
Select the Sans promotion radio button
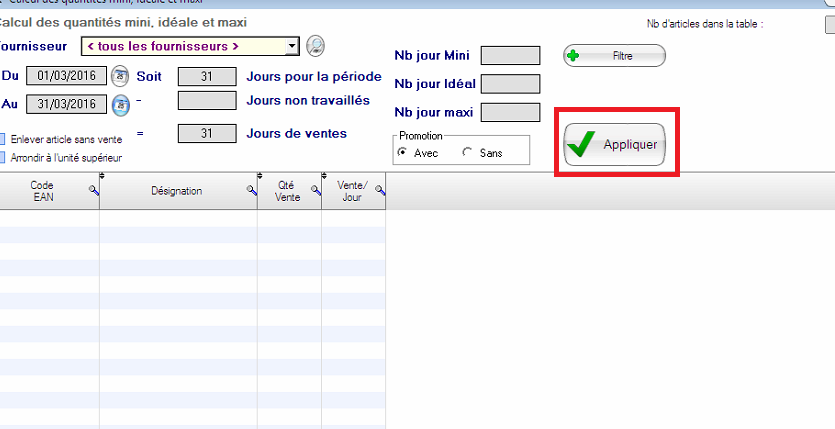tap(467, 153)
